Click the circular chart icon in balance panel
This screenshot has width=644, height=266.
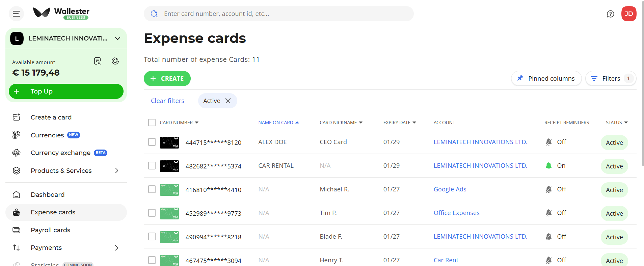pyautogui.click(x=115, y=61)
